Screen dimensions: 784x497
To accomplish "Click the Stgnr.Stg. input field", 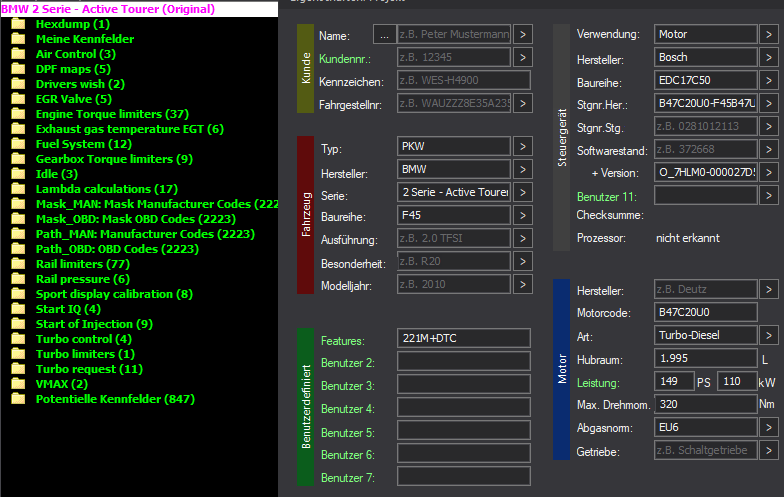I will coord(706,126).
